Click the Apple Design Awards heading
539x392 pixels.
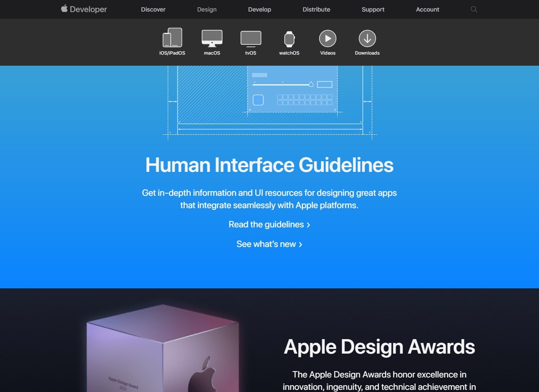click(x=379, y=346)
